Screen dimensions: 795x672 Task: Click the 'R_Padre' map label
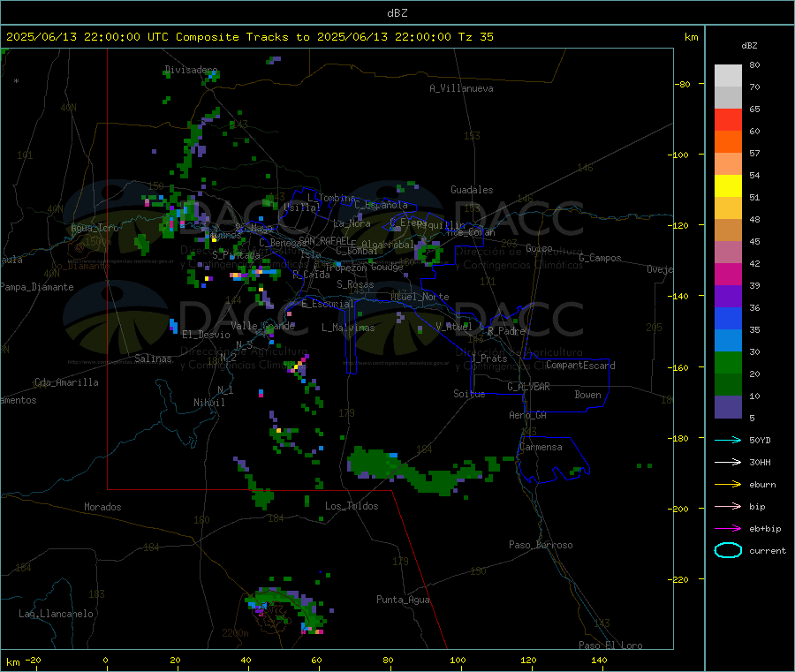click(x=506, y=331)
